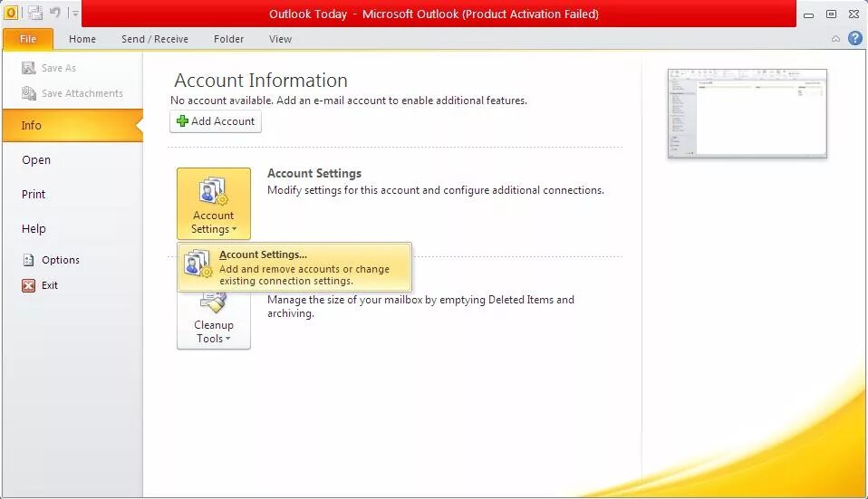Click the Options label text
Image resolution: width=868 pixels, height=499 pixels.
coord(61,260)
